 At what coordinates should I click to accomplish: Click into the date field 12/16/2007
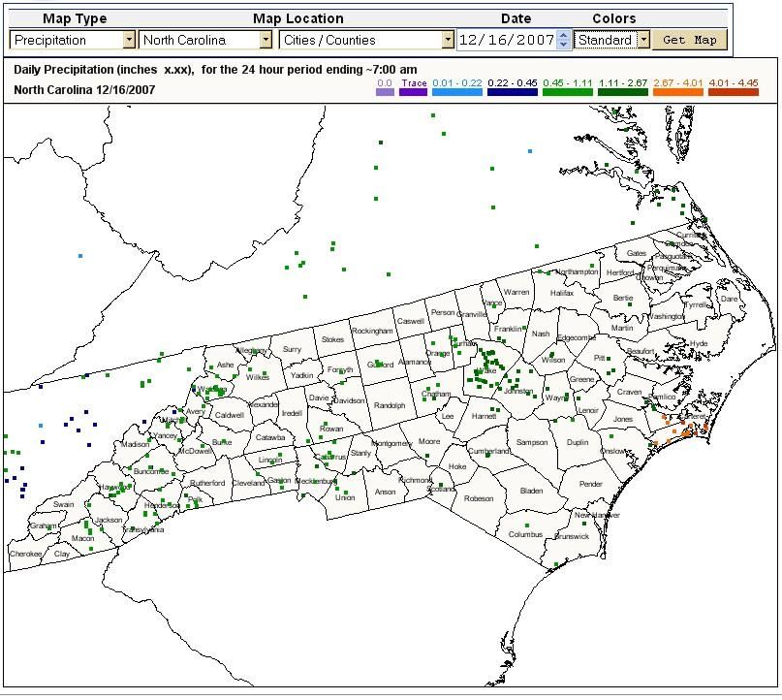[x=506, y=40]
